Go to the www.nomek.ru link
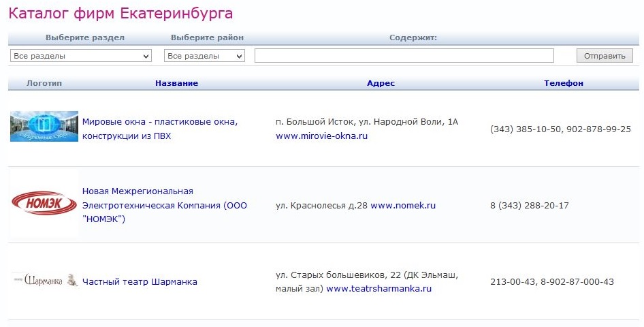The height and width of the screenshot is (327, 644). coord(402,205)
